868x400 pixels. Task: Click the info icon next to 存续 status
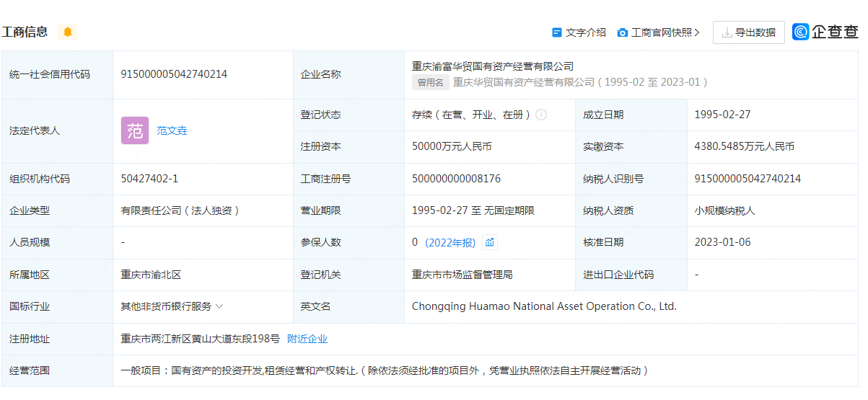point(541,115)
